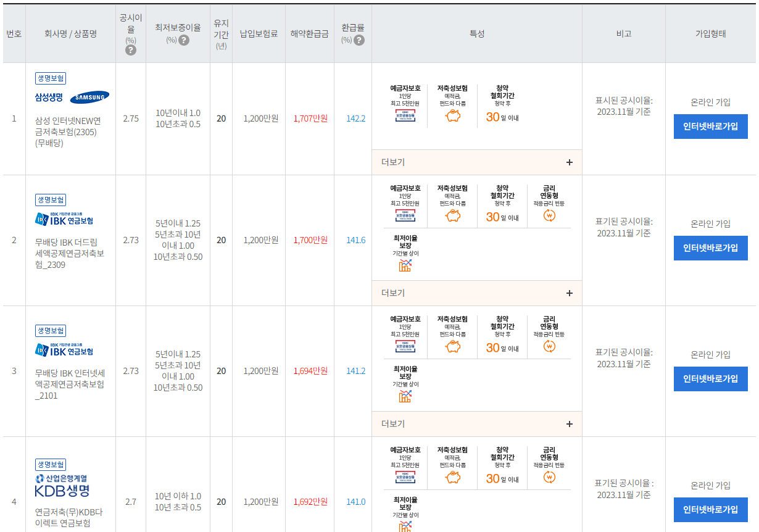759x532 pixels.
Task: Expand 더보기 under IBK 더드림 row 2
Action: [x=477, y=293]
